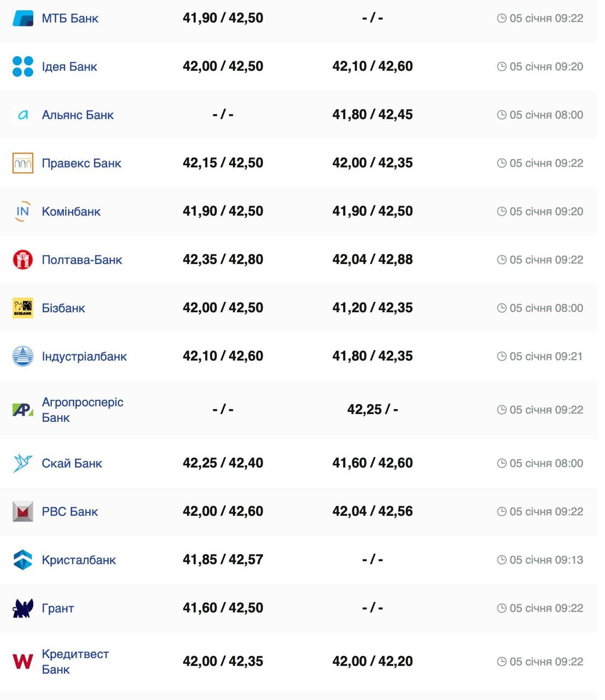Click the Кристалбанк logo icon
The width and height of the screenshot is (605, 700).
click(23, 560)
